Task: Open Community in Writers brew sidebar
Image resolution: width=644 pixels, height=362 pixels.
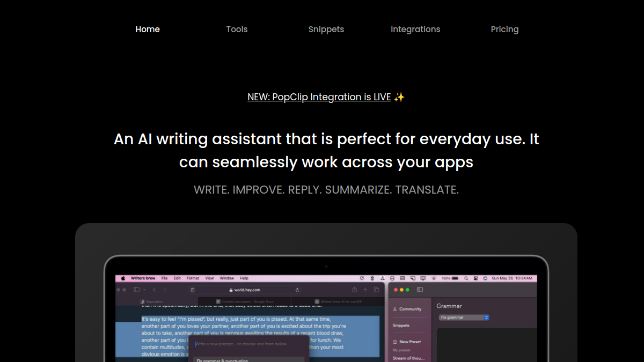Action: coord(407,309)
